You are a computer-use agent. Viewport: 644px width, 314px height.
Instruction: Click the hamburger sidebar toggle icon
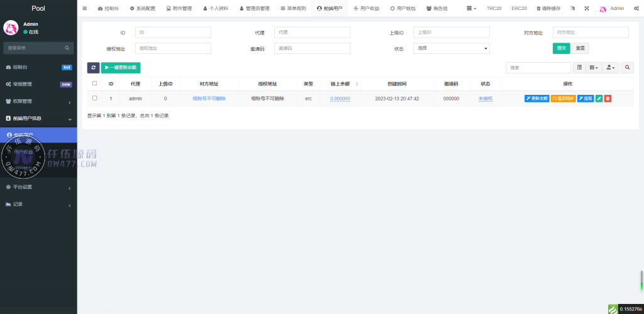85,9
